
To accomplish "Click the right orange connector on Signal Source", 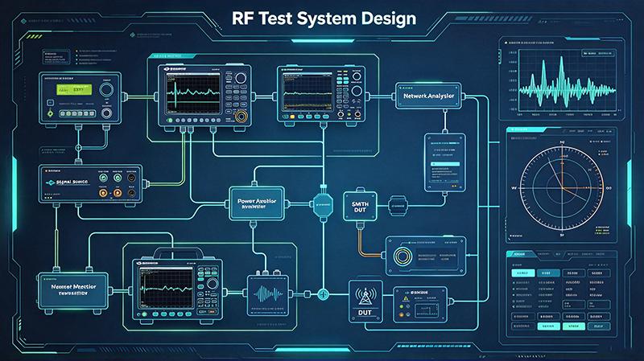I will pos(118,193).
